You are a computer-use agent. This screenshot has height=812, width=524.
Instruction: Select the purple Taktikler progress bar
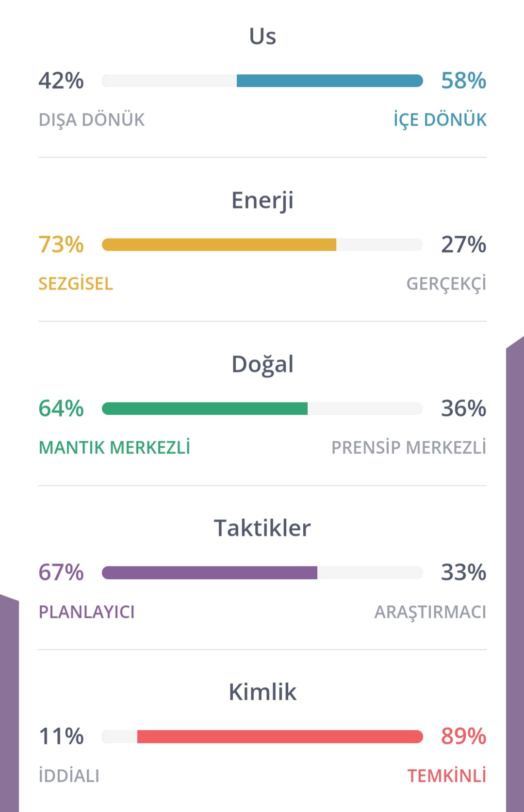(x=262, y=572)
